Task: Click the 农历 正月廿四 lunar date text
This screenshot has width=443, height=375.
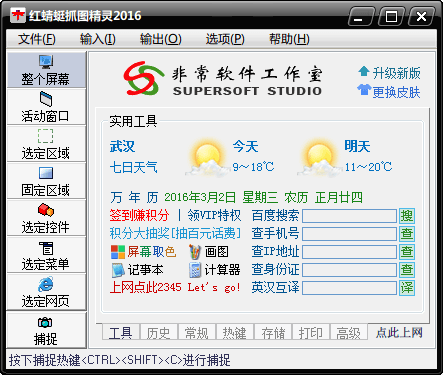Action: (x=323, y=197)
